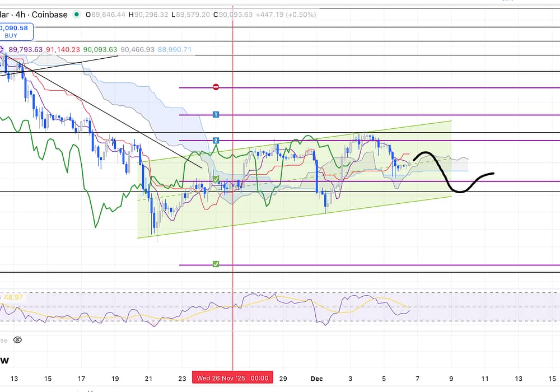Click the red indicator value 91,140.23
Viewport: 560px width, 392px height.
pyautogui.click(x=63, y=49)
